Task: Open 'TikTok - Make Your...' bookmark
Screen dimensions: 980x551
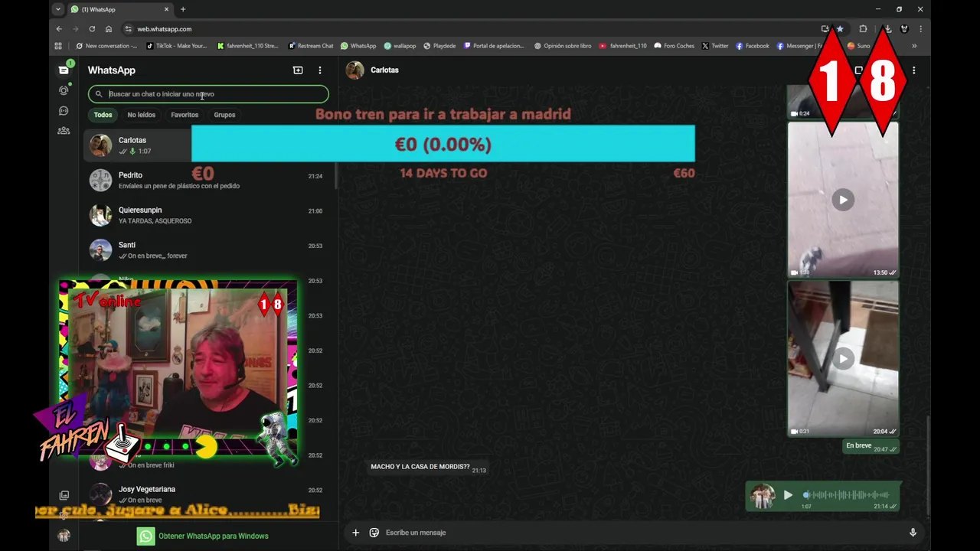Action: (177, 46)
